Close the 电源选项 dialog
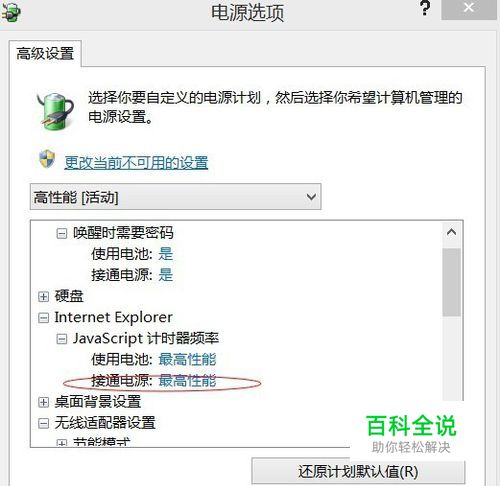This screenshot has height=486, width=500. point(469,9)
